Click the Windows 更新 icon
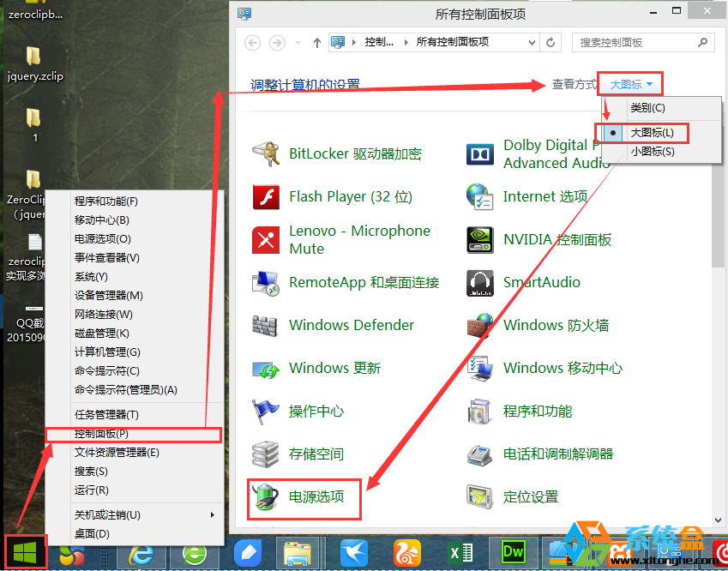 (x=266, y=369)
